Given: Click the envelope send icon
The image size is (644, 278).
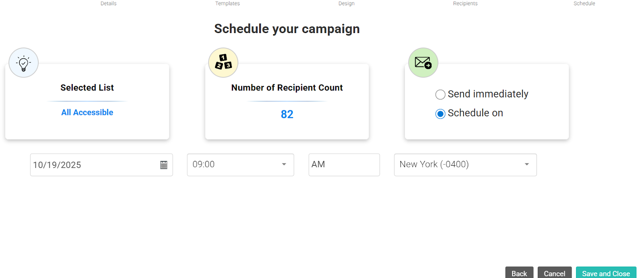Looking at the screenshot, I should [x=423, y=63].
